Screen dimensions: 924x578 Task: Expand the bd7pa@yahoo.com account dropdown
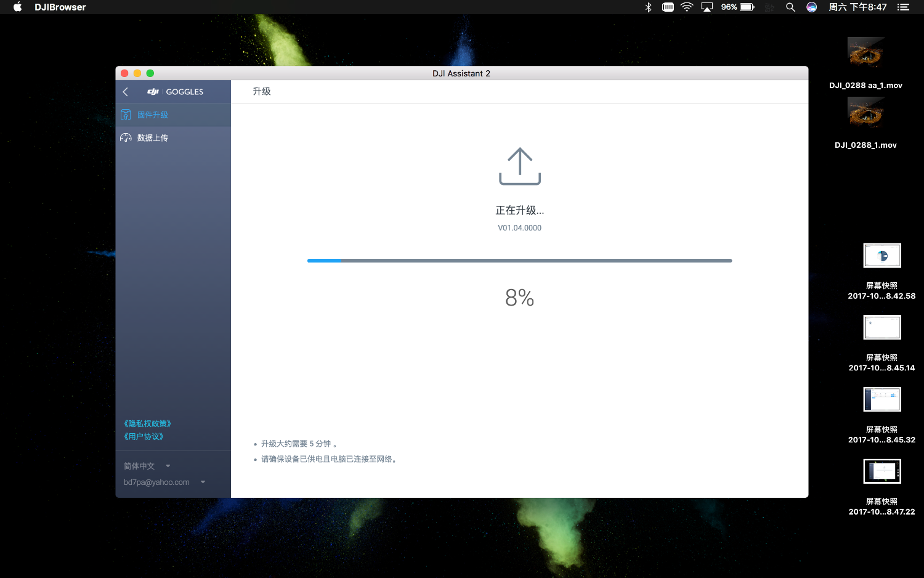[164, 482]
